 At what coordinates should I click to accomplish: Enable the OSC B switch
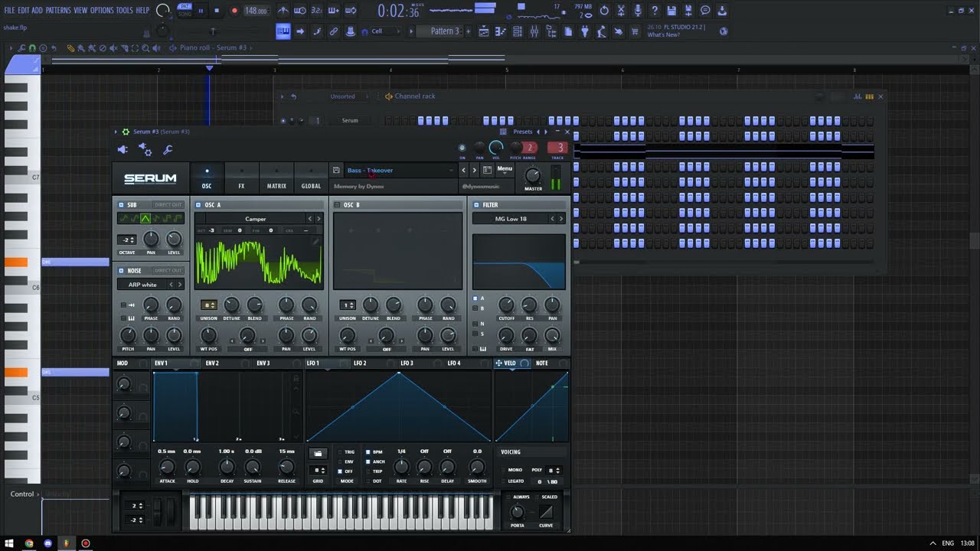(x=338, y=205)
